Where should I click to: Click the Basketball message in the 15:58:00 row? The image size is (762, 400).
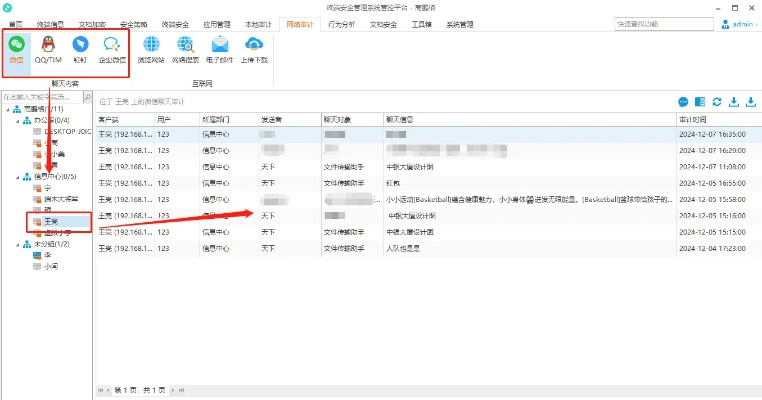[x=529, y=200]
